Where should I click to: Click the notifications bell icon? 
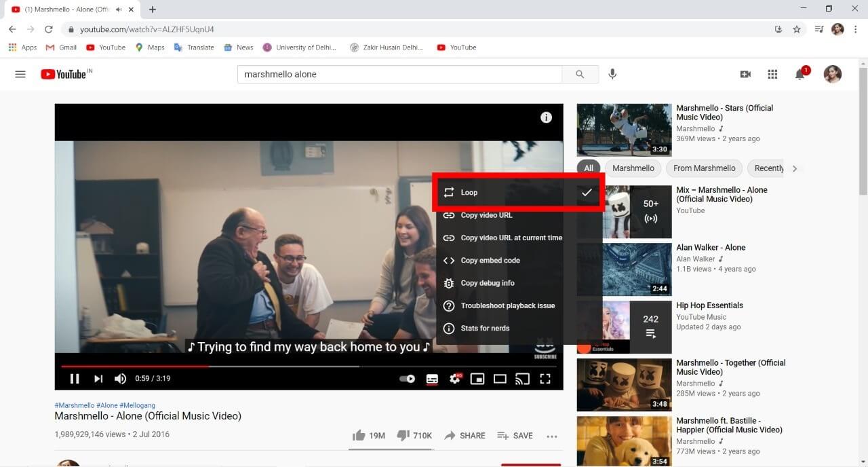pyautogui.click(x=800, y=74)
